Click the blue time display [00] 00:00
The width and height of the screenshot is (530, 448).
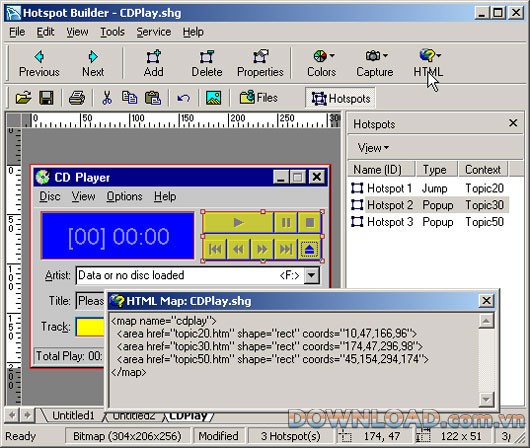[x=118, y=236]
